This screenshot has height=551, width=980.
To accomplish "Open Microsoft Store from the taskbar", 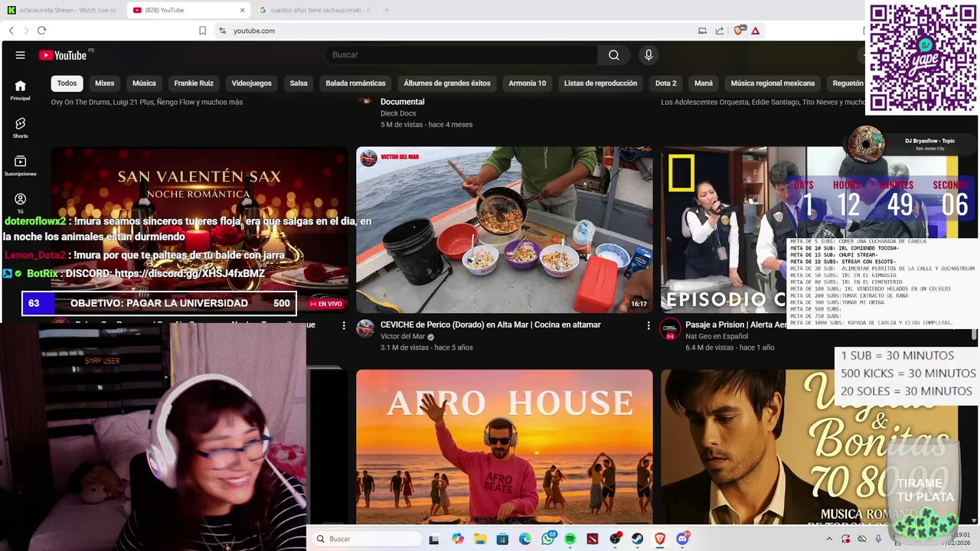I will pyautogui.click(x=503, y=539).
